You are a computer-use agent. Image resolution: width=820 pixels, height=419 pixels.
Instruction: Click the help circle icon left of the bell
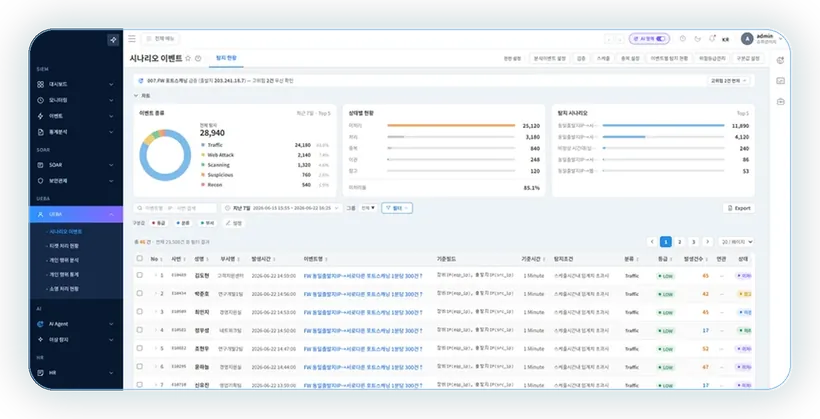[x=682, y=39]
